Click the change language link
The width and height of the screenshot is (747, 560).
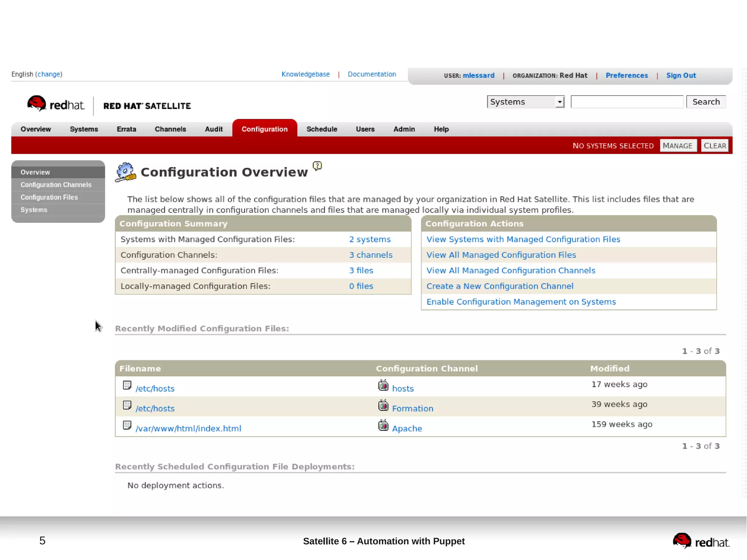(49, 74)
